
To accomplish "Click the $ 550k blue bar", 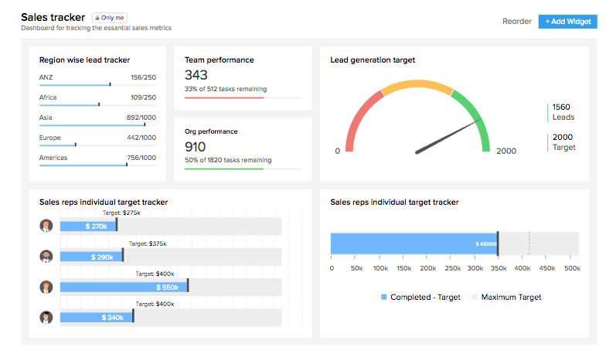I will click(124, 287).
